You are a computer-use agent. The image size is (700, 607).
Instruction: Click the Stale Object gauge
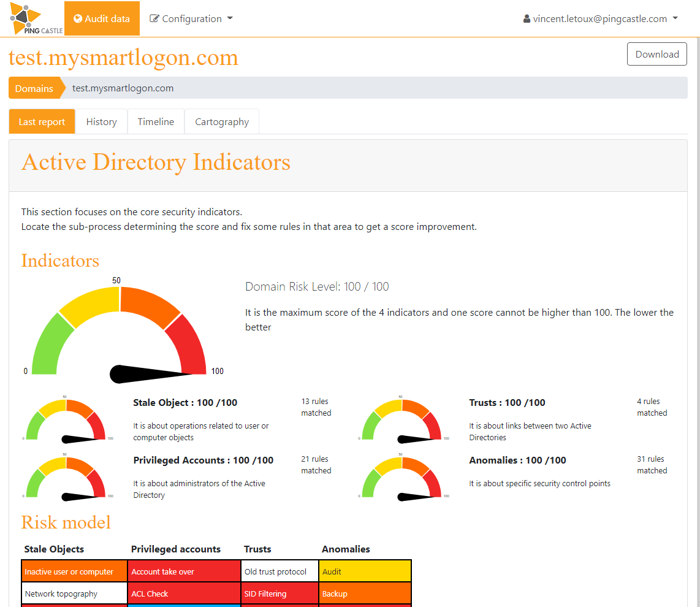[x=66, y=420]
